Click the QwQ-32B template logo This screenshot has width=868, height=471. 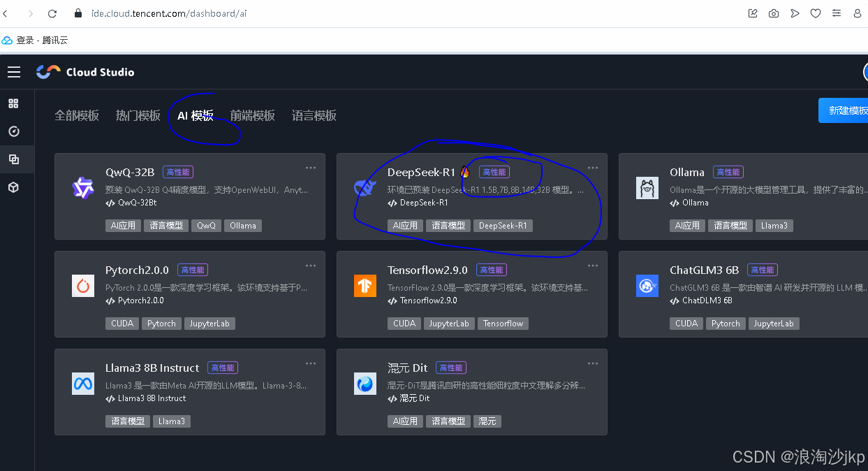[83, 188]
